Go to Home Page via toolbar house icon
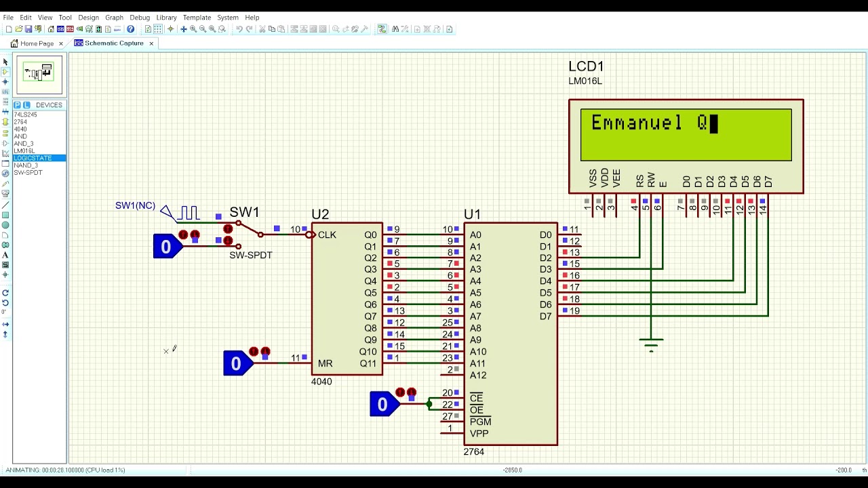The image size is (868, 488). pos(51,29)
